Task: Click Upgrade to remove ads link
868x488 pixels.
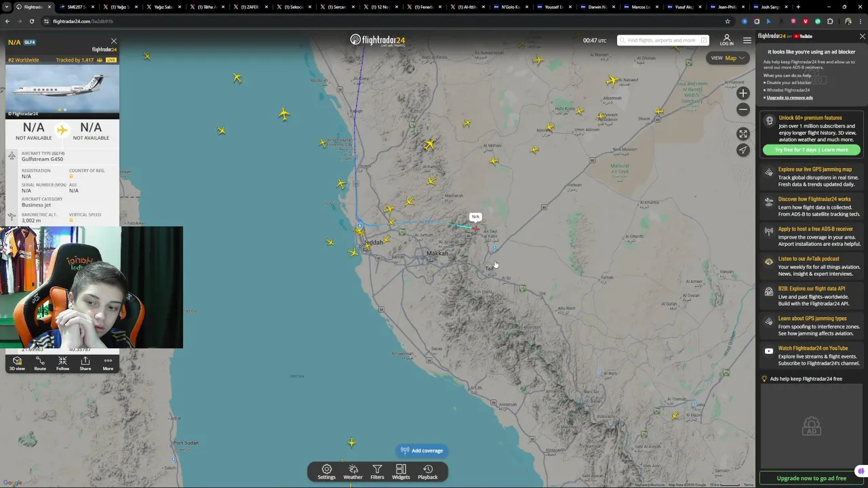Action: 789,98
